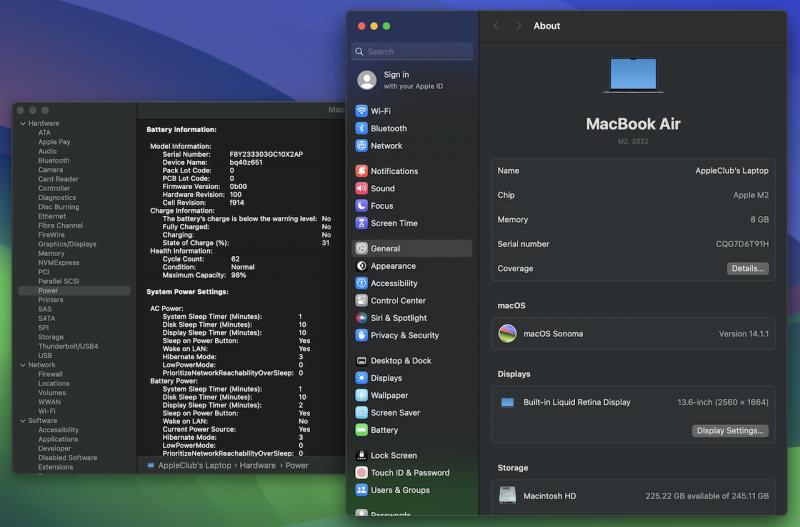Click the Cycle Count value 62
Image resolution: width=800 pixels, height=527 pixels.
(x=235, y=259)
